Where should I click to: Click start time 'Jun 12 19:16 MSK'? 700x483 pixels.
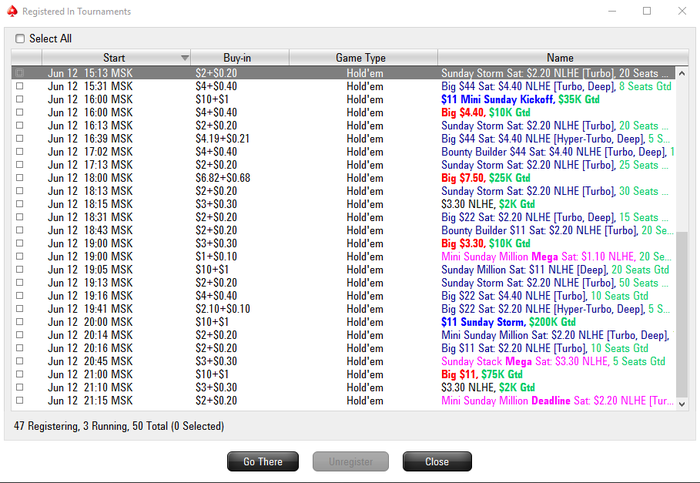pos(90,296)
